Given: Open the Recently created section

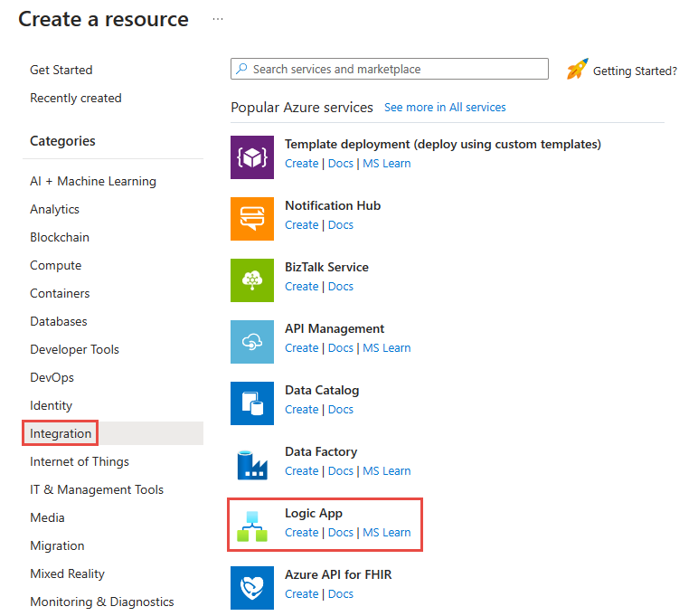Looking at the screenshot, I should pyautogui.click(x=75, y=98).
